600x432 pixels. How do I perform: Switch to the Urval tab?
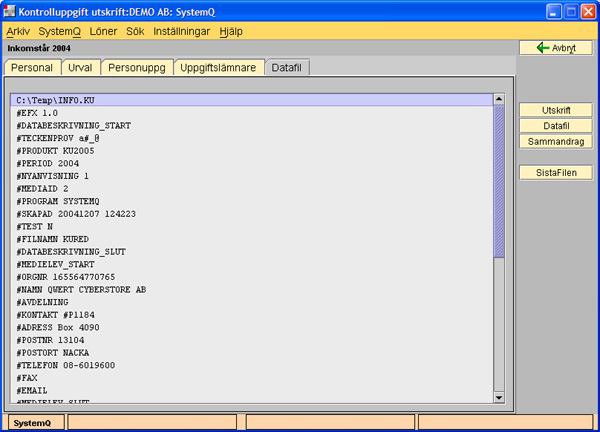coord(80,67)
